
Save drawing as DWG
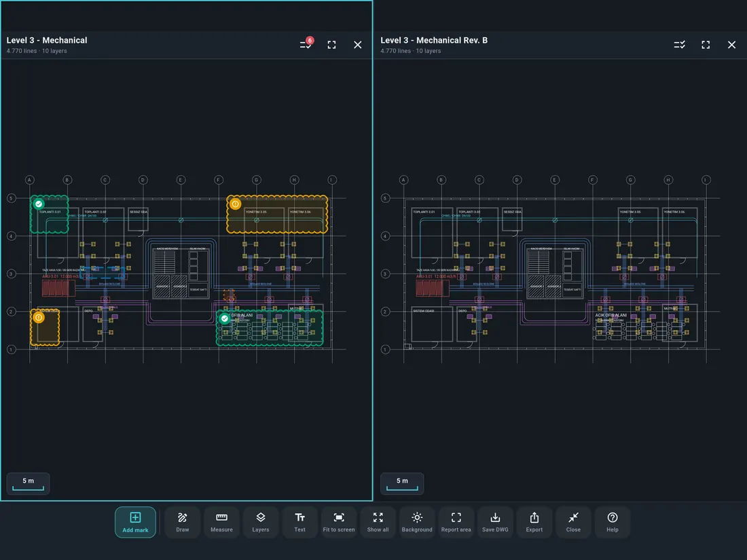tap(495, 523)
